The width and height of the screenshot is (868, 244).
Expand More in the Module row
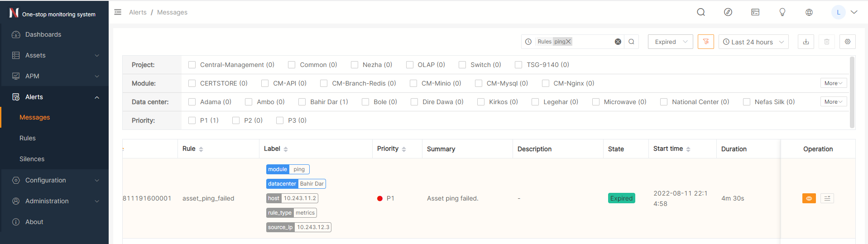[833, 83]
